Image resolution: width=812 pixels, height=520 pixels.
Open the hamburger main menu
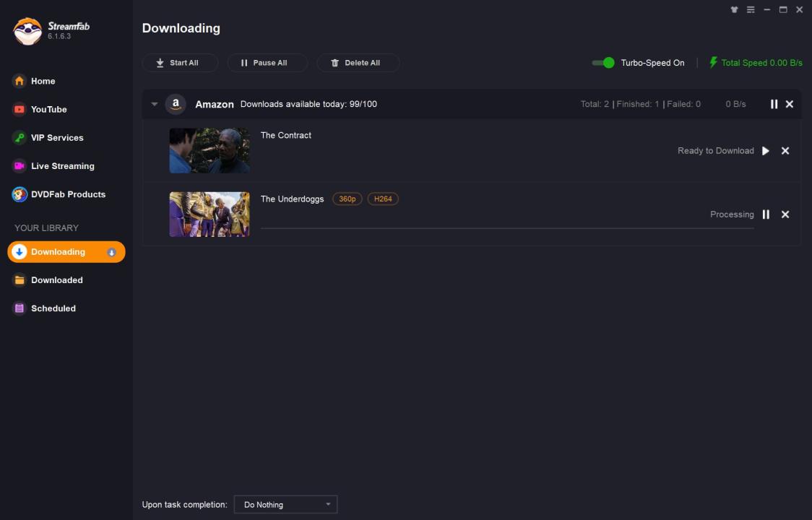coord(751,10)
